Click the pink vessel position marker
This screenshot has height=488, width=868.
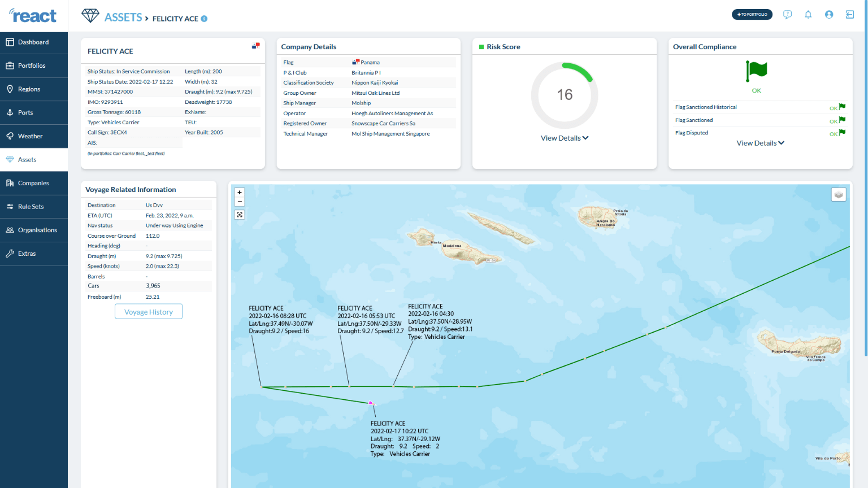[371, 403]
